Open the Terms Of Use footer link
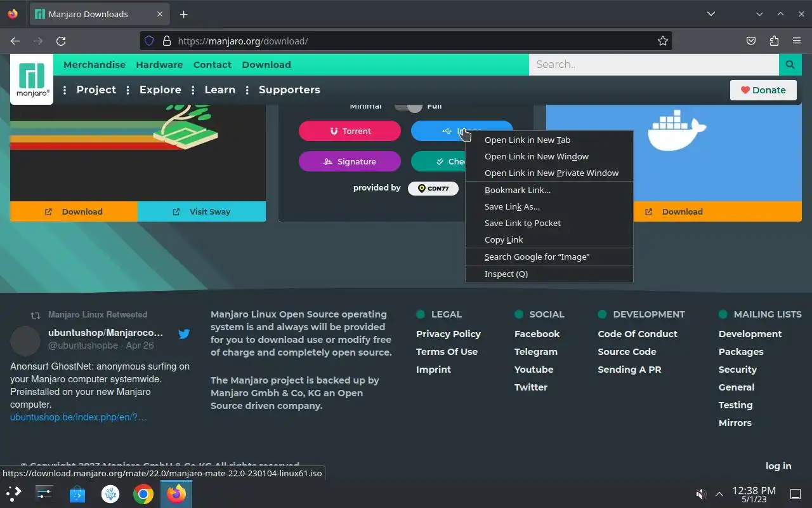This screenshot has width=812, height=508. pyautogui.click(x=447, y=352)
